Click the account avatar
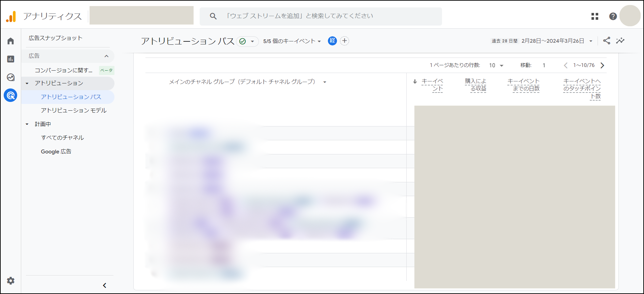 click(630, 16)
